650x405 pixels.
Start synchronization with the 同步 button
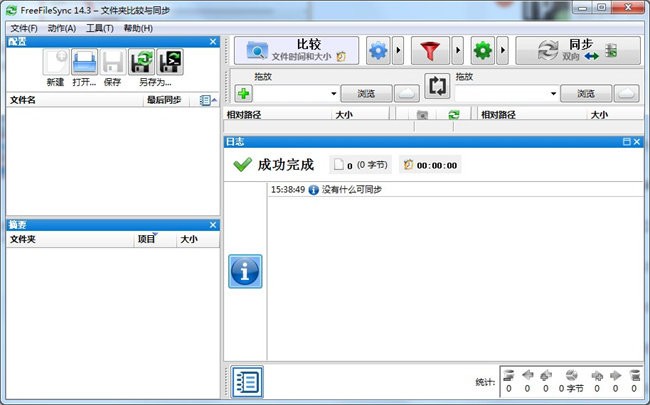point(578,51)
